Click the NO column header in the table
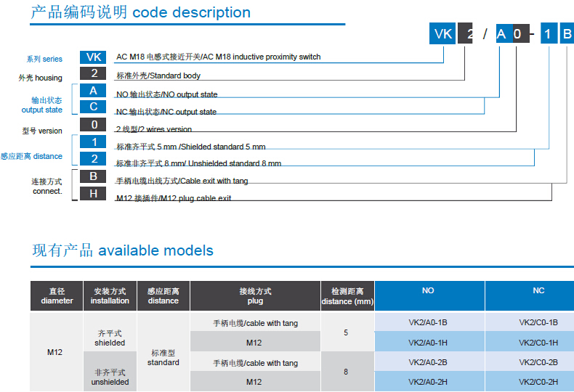The height and width of the screenshot is (392, 574). coord(429,291)
